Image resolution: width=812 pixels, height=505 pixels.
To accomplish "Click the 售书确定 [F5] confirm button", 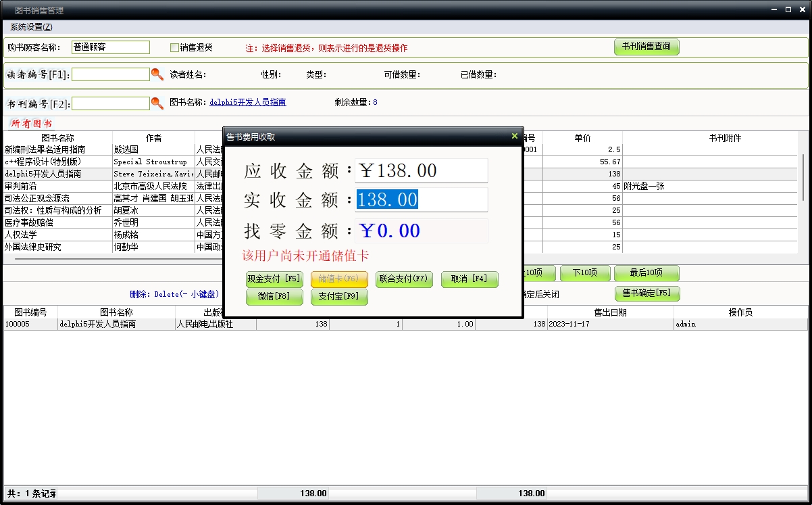I will coord(646,293).
